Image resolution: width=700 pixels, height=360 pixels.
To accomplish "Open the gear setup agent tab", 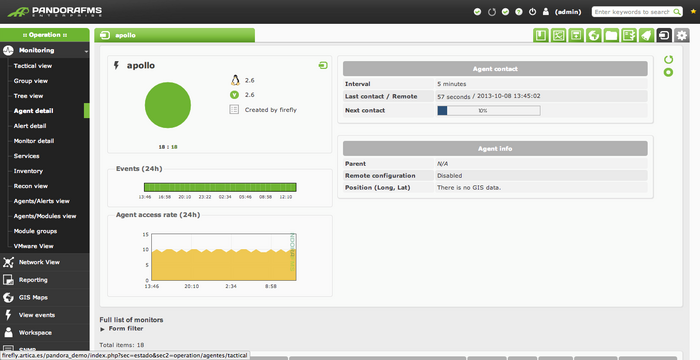I will pyautogui.click(x=681, y=35).
